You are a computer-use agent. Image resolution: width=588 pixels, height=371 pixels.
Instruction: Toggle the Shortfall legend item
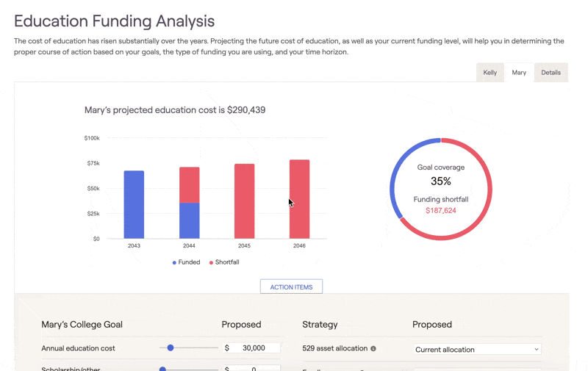click(x=224, y=262)
